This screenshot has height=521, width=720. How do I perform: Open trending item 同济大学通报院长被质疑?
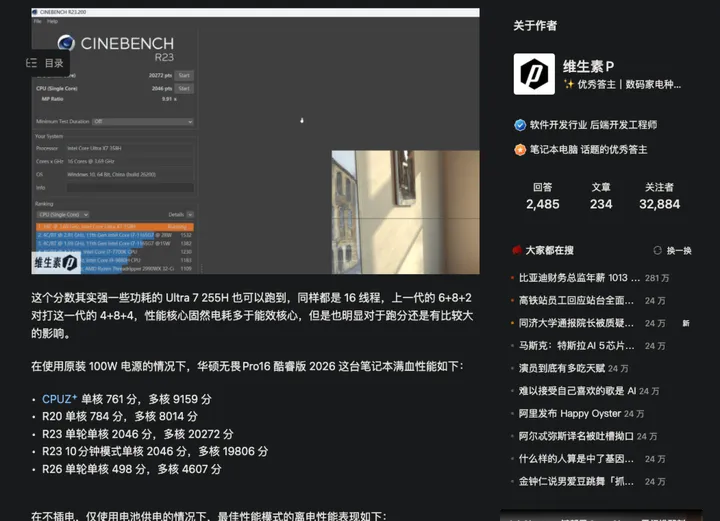pos(576,323)
